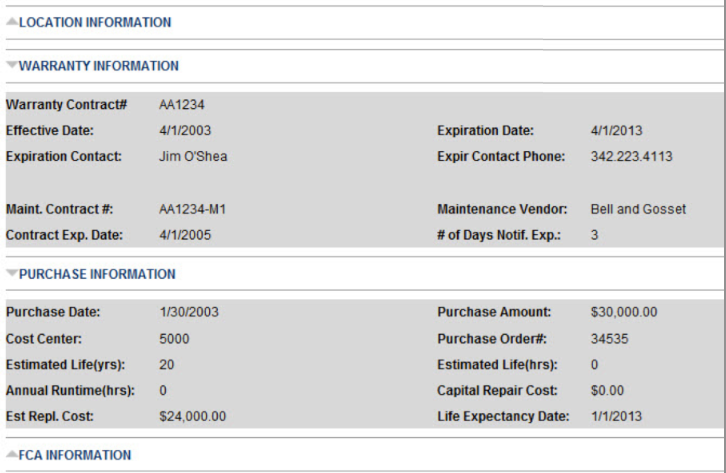The width and height of the screenshot is (726, 473).
Task: Expand the Location Information section
Action: [94, 22]
